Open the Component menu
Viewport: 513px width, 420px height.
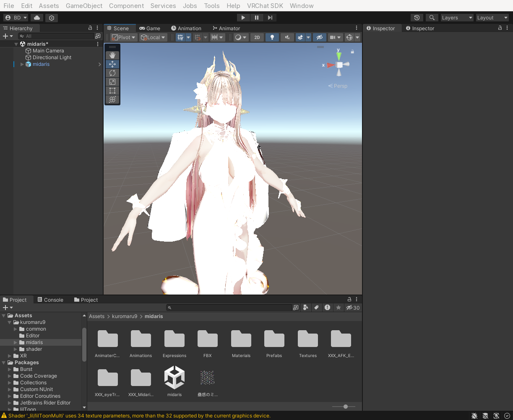(x=126, y=6)
